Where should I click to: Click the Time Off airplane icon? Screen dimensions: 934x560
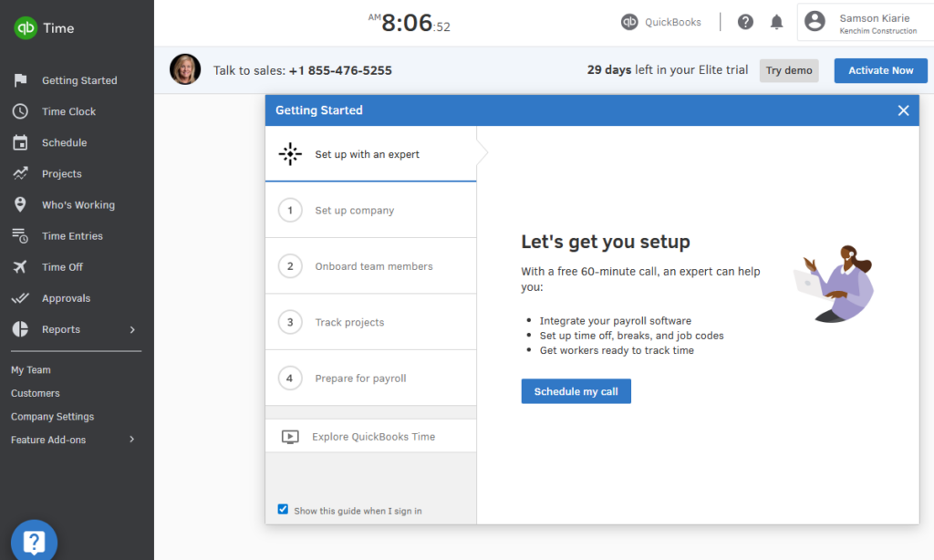pyautogui.click(x=20, y=267)
